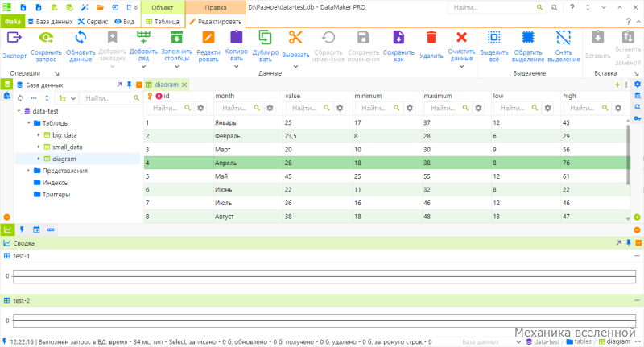644x347 pixels.
Task: Expand the big_data table node
Action: pos(39,135)
